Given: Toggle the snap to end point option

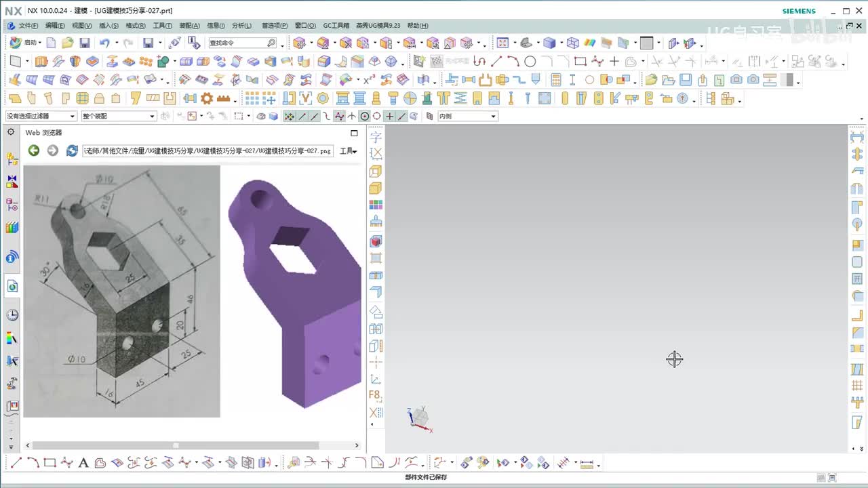Looking at the screenshot, I should pyautogui.click(x=302, y=116).
